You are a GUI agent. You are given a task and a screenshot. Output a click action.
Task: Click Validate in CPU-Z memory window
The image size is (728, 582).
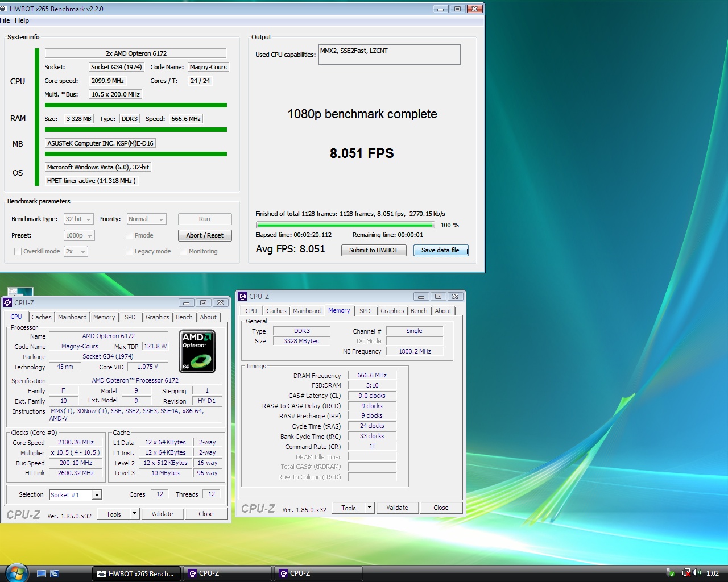point(397,508)
